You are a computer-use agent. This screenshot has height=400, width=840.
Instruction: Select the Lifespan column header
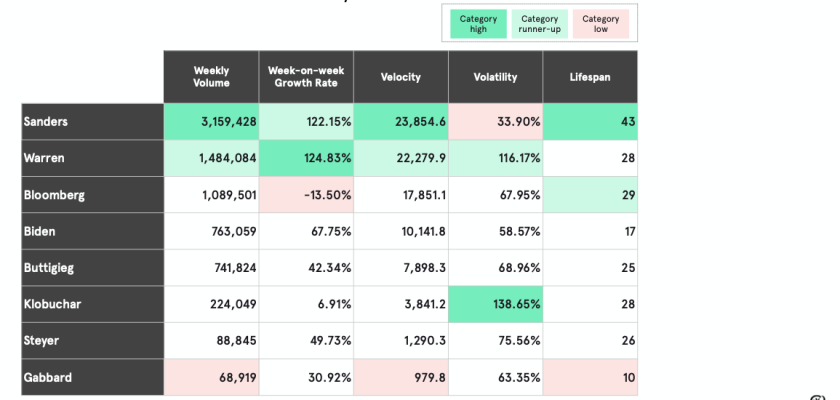click(x=590, y=77)
